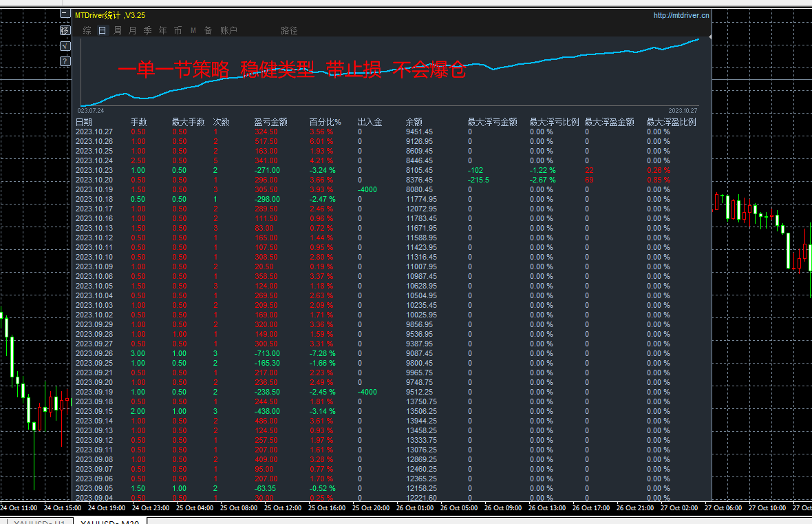Click the 次数 column header

coord(221,123)
